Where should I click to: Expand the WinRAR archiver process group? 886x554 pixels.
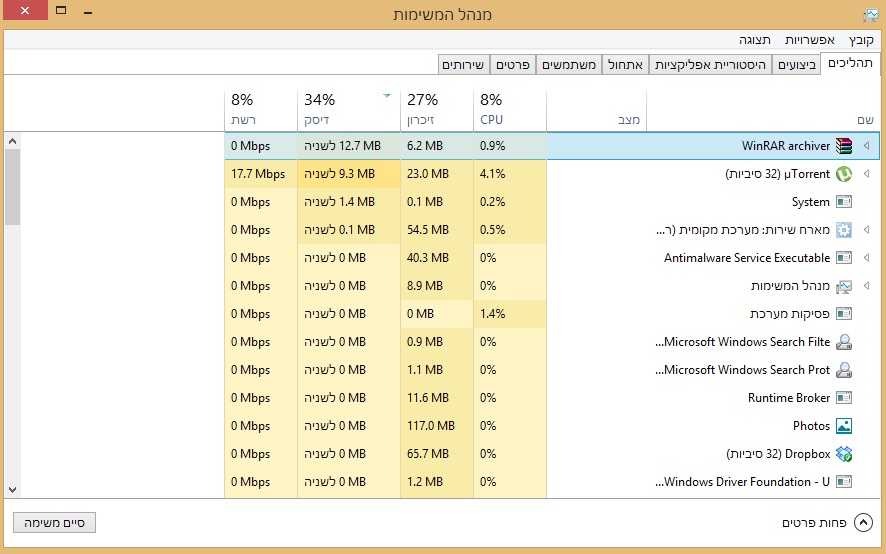tap(866, 146)
